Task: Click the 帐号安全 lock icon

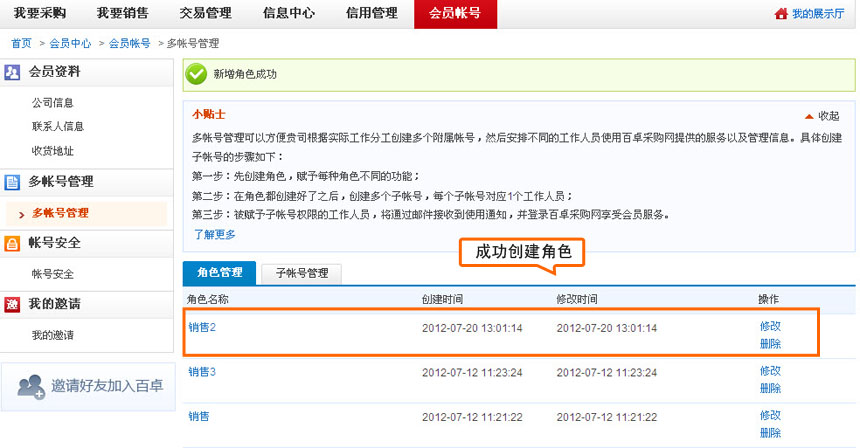Action: point(12,243)
